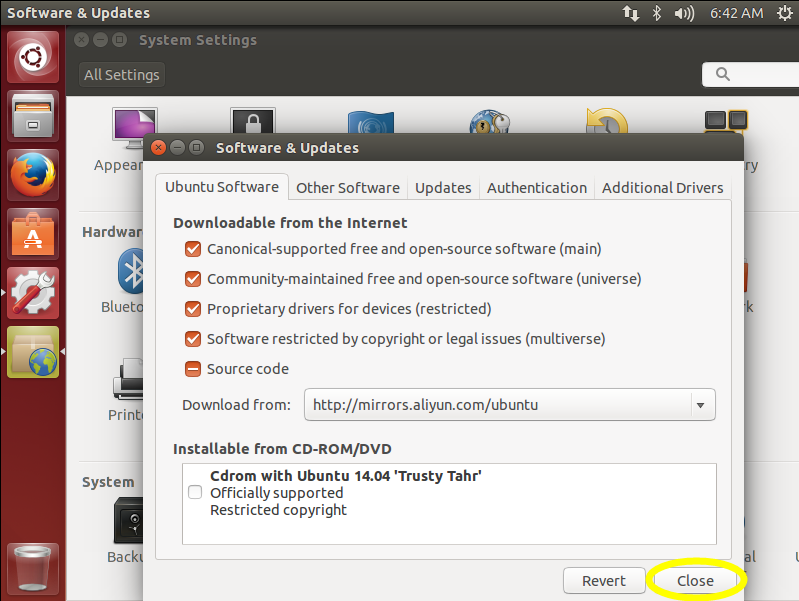
Task: Open Language Support icon in System Settings
Action: pyautogui.click(x=371, y=122)
